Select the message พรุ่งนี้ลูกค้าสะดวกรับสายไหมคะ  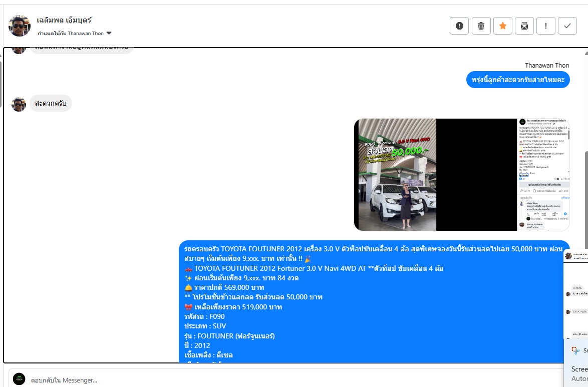518,80
